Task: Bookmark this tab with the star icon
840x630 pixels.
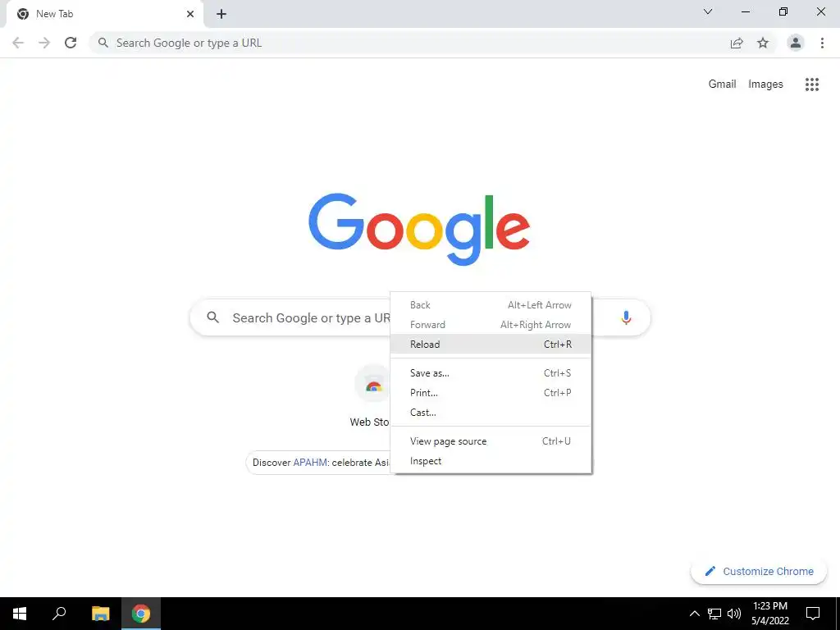Action: pyautogui.click(x=763, y=43)
